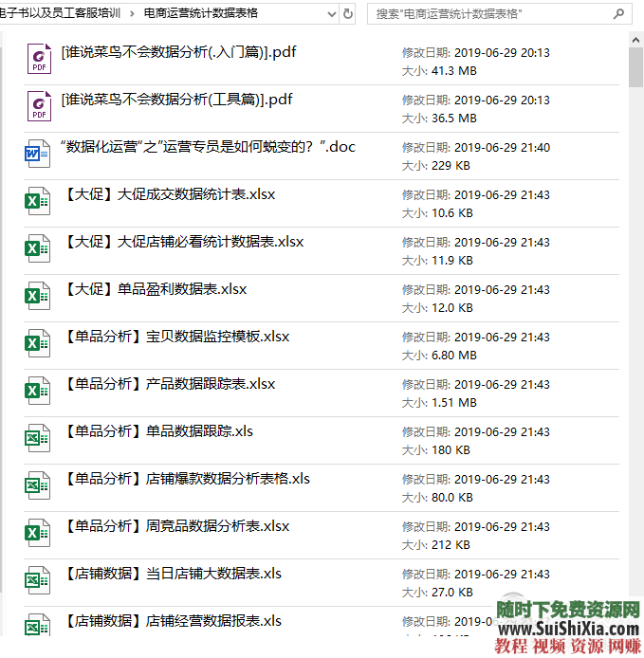Click the scrollbar up arrow
Screen dimensions: 644x658
[x=635, y=38]
